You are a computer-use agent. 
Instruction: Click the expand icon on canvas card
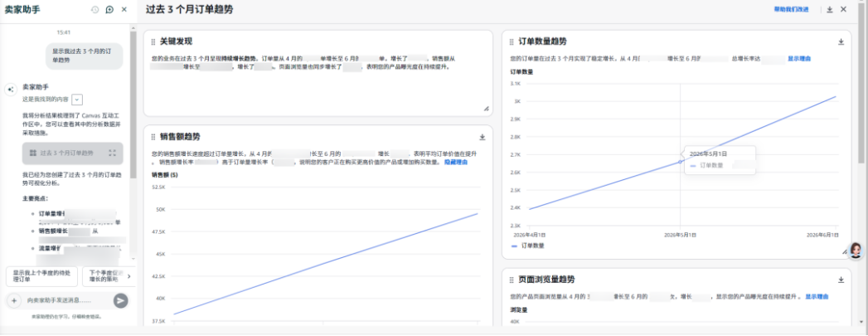(x=113, y=153)
